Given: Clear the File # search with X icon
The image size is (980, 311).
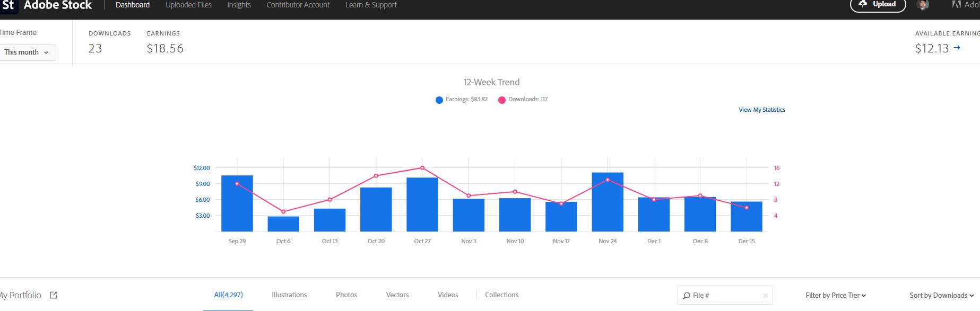Looking at the screenshot, I should pos(765,296).
